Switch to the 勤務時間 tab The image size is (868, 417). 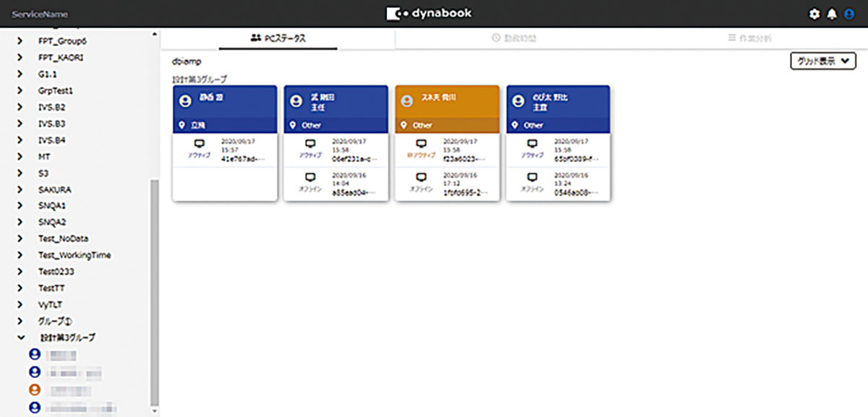pyautogui.click(x=514, y=38)
